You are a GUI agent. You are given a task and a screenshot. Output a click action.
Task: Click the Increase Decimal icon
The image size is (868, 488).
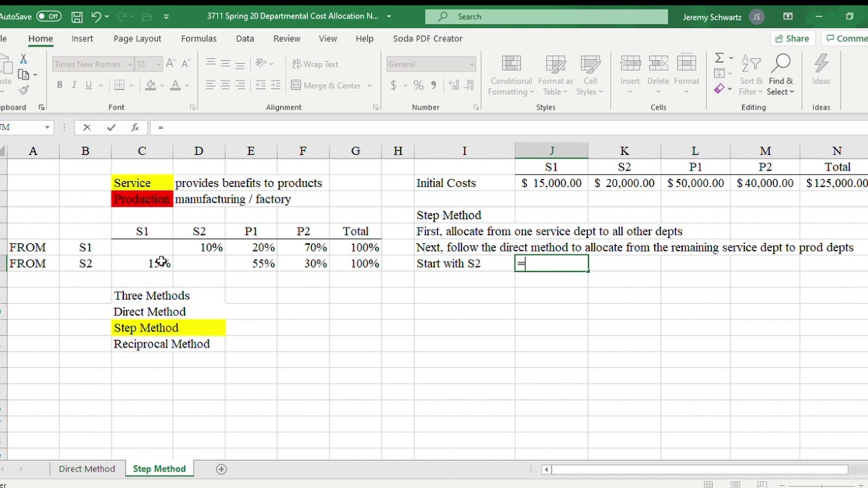[453, 85]
